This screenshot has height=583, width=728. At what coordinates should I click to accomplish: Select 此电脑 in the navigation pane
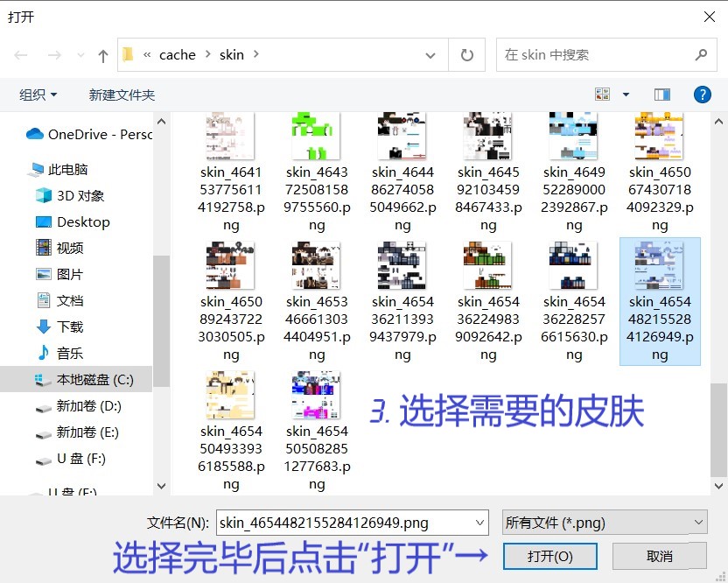[x=58, y=170]
